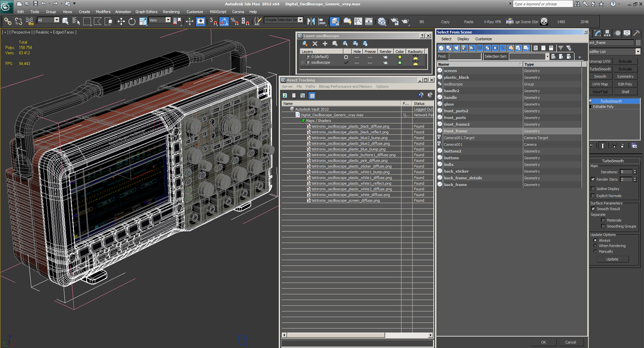This screenshot has width=644, height=348.
Task: Click the Unwrap UVW modifier button
Action: (600, 61)
